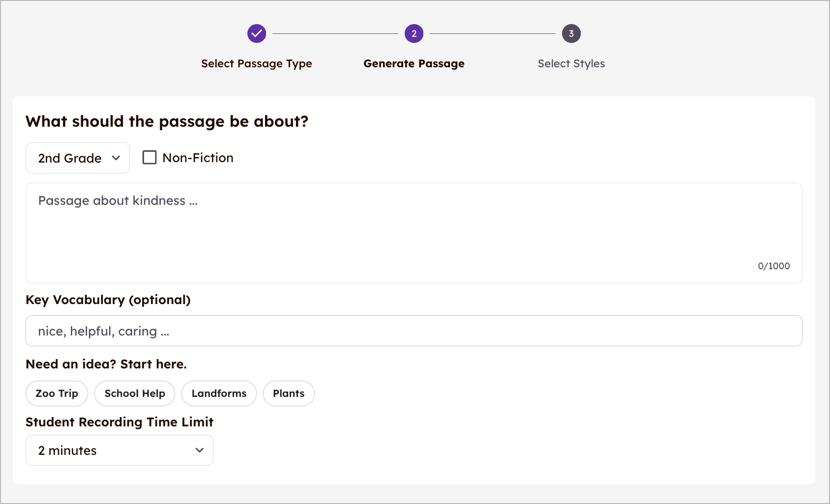This screenshot has height=504, width=830.
Task: Click the chevron arrow beside 2nd Grade
Action: click(116, 158)
